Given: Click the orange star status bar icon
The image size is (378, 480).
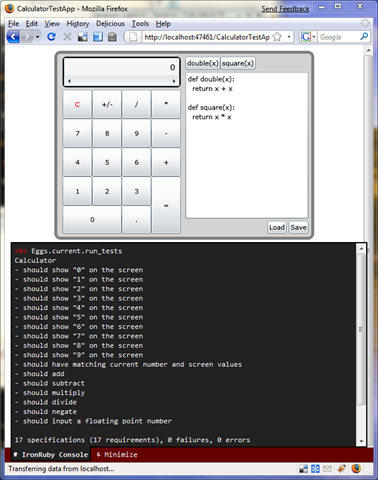Looking at the screenshot, I should [x=341, y=469].
